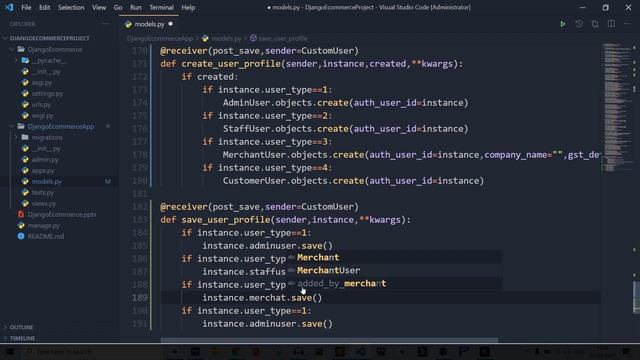Screen dimensions: 640x360
Task: Click the code minimap overview
Action: 616,106
